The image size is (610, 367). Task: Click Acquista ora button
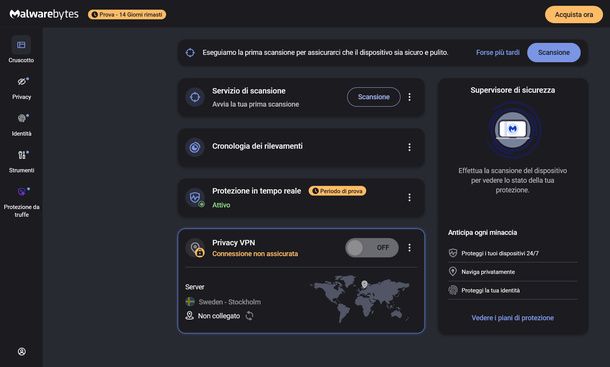click(x=574, y=14)
